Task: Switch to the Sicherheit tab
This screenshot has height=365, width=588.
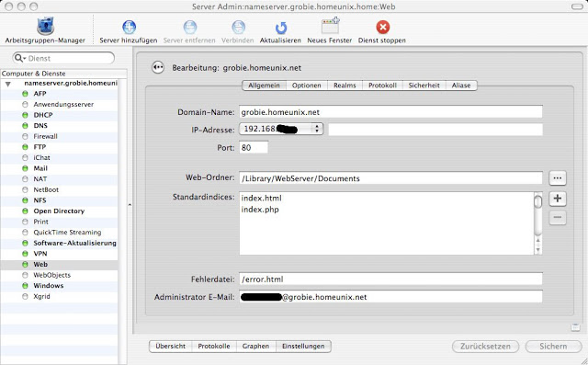Action: (x=424, y=86)
